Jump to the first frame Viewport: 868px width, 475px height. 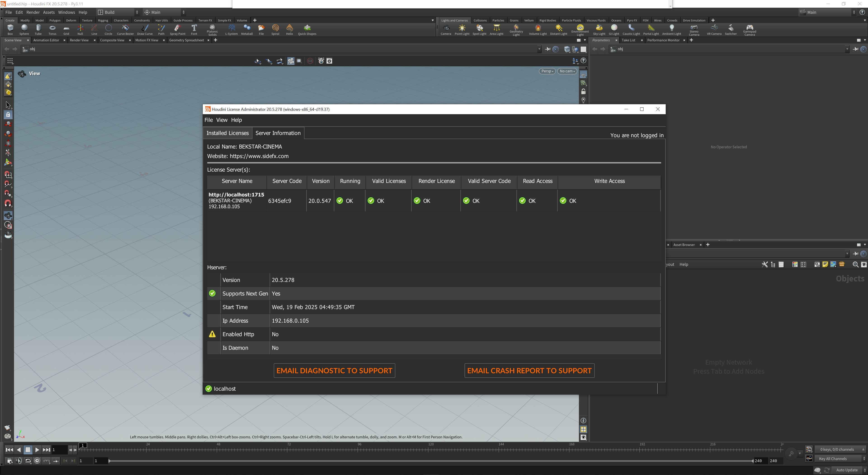pos(9,450)
